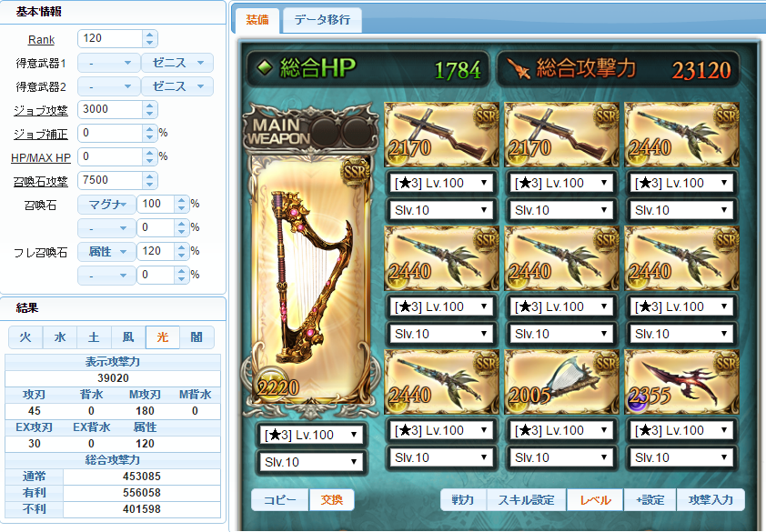
Task: Click the ジョブ攻撃 spinner arrows
Action: point(150,109)
